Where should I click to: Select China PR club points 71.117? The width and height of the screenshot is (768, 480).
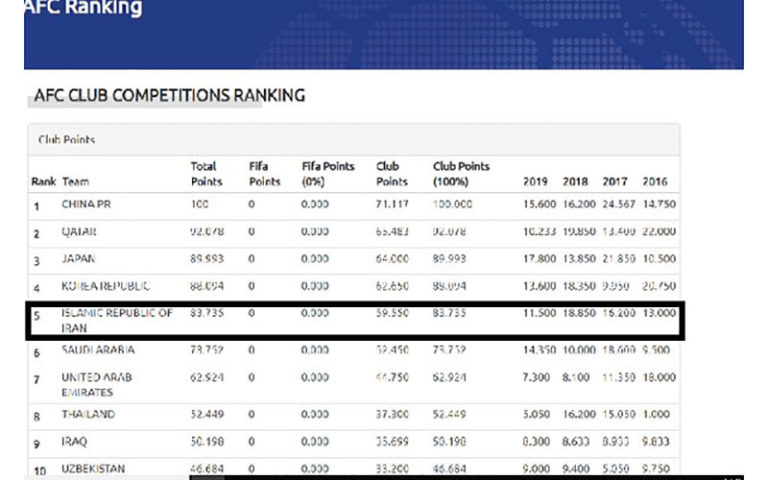point(392,204)
